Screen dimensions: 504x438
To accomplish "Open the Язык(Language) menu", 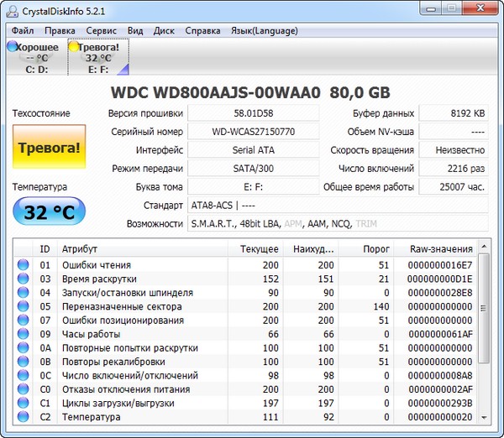I will click(264, 30).
